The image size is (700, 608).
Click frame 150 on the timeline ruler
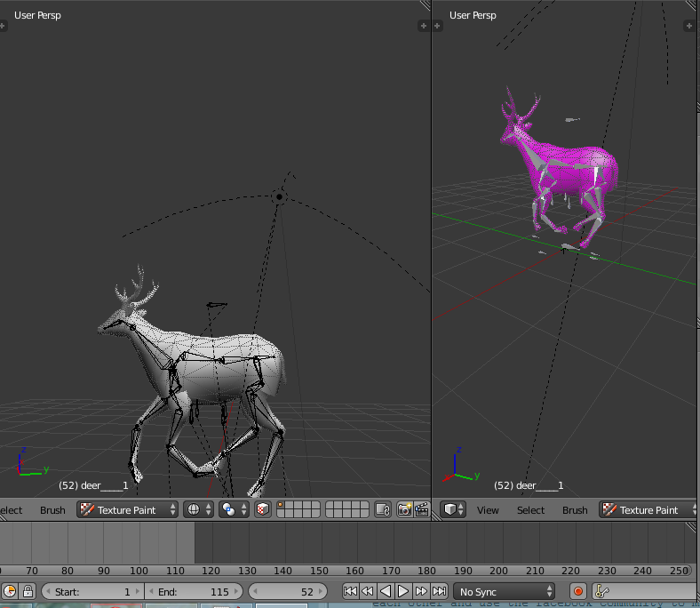[x=319, y=571]
